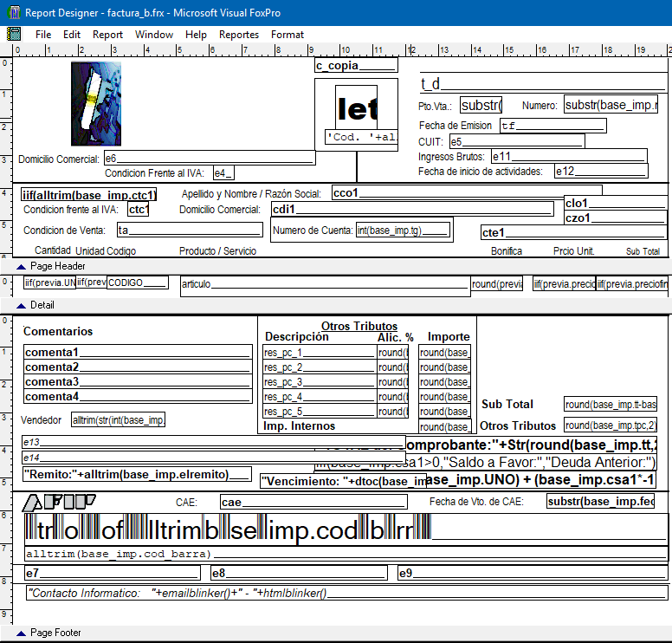The image size is (672, 643).
Task: Select the t_d field
Action: [543, 83]
